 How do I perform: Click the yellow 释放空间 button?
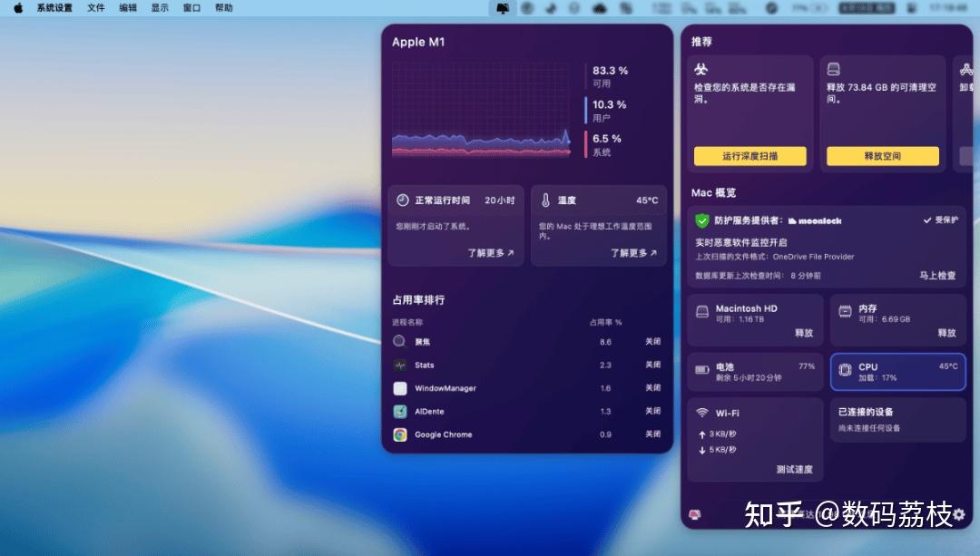point(883,156)
